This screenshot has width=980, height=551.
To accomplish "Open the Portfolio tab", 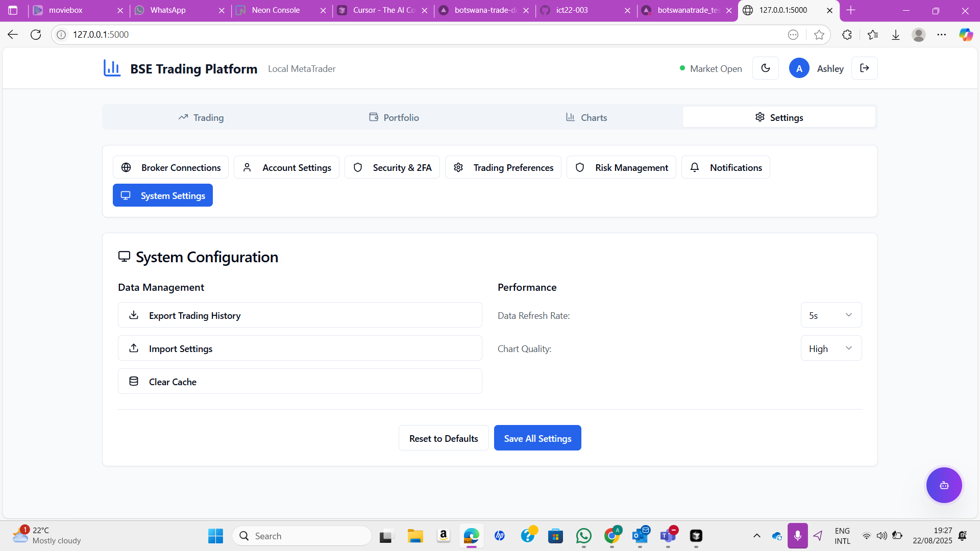I will (394, 117).
